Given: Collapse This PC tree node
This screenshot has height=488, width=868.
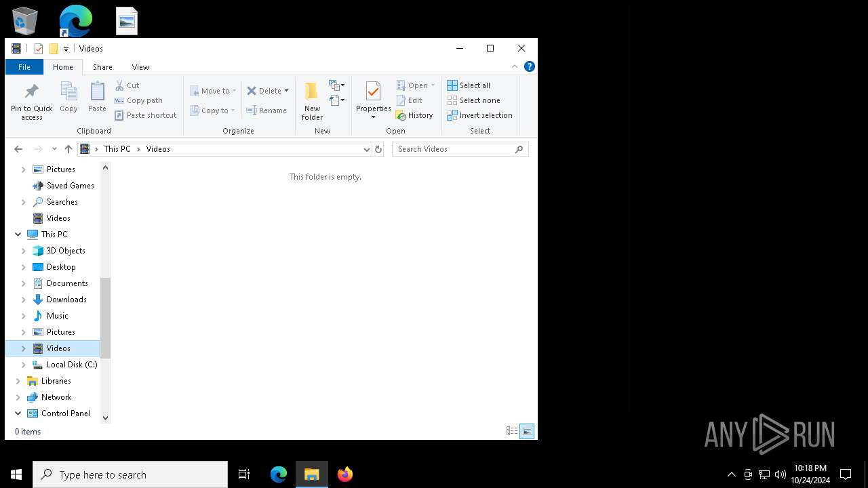Looking at the screenshot, I should (18, 235).
